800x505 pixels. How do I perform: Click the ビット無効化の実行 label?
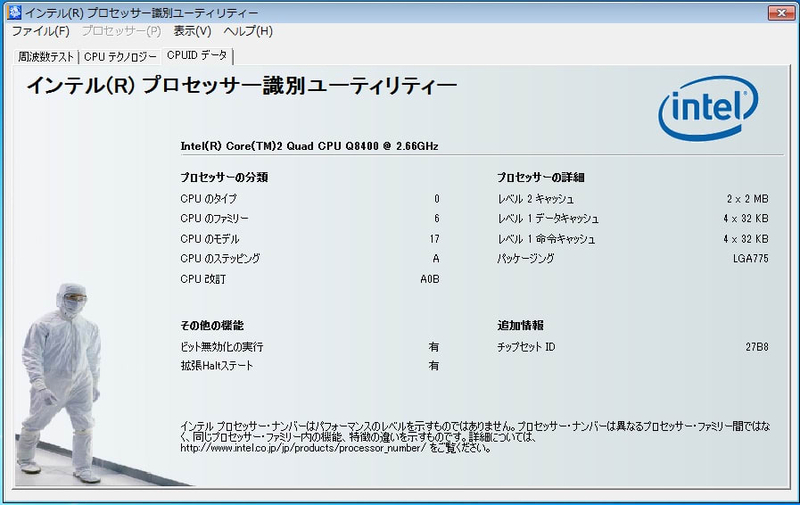click(222, 347)
